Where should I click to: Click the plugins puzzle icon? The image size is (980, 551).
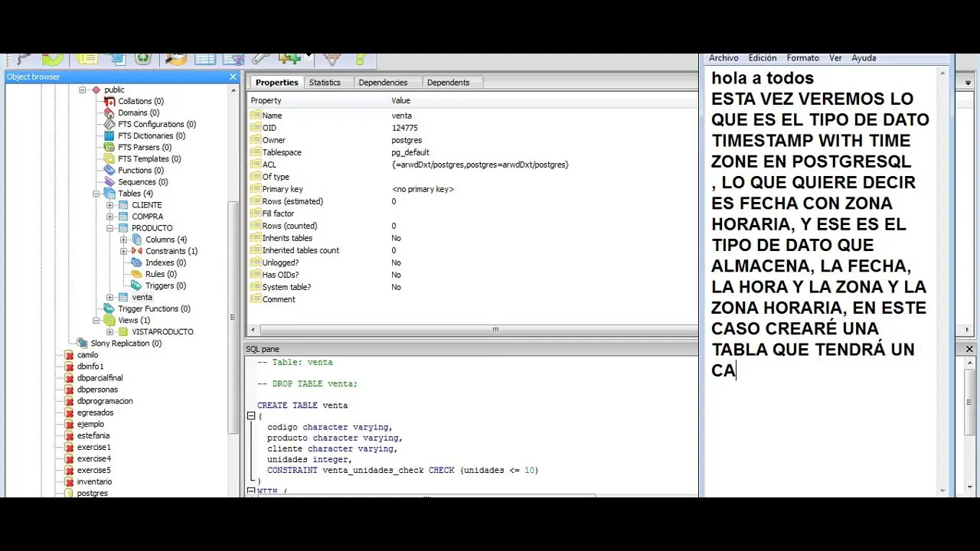290,59
